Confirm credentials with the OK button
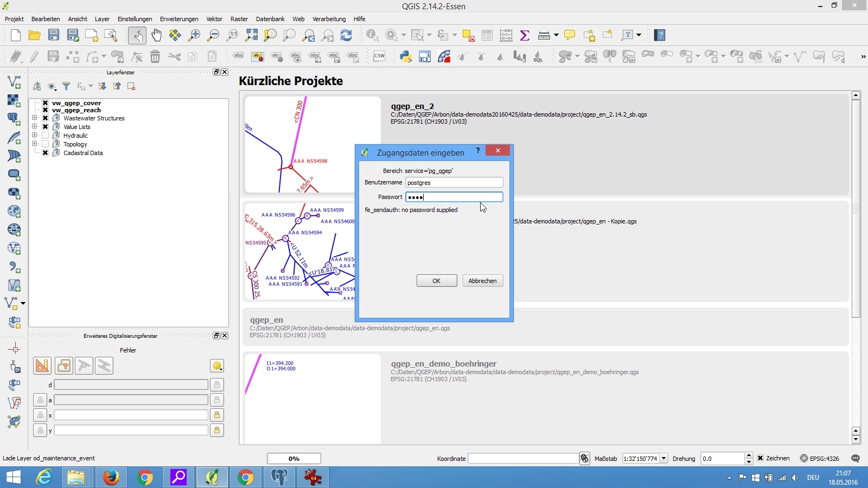Viewport: 868px width, 488px height. point(437,281)
